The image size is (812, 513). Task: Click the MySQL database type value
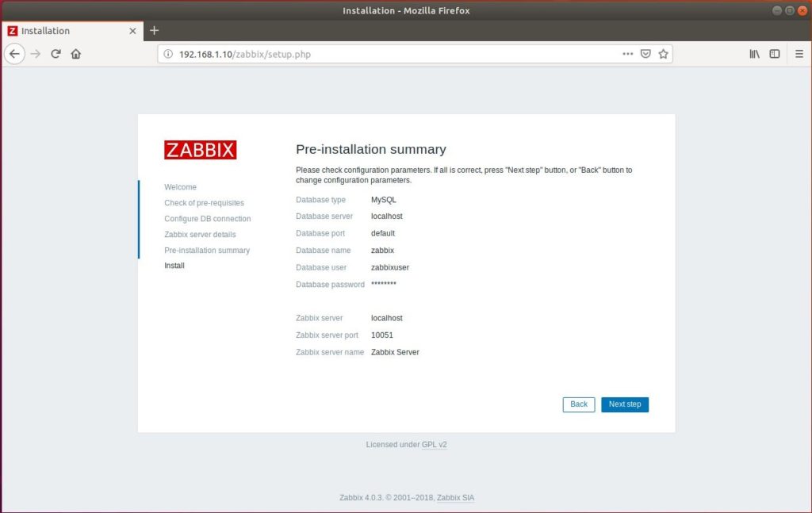(x=383, y=200)
